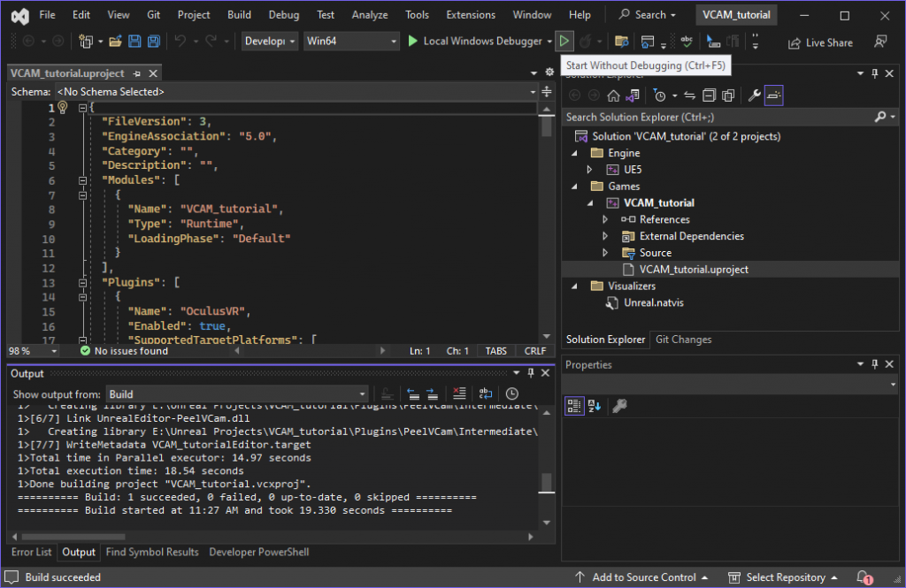Click the Start Without Debugging outline arrow
Image resolution: width=906 pixels, height=588 pixels.
click(564, 41)
